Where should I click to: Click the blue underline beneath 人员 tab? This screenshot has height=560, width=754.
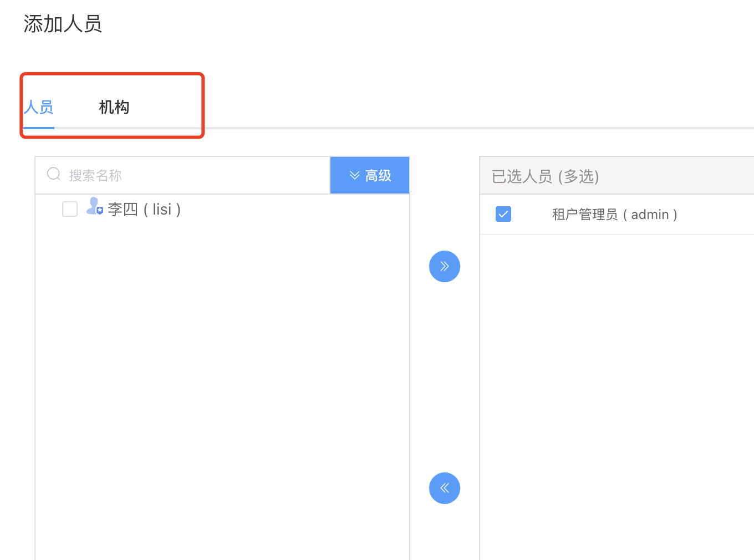point(39,128)
